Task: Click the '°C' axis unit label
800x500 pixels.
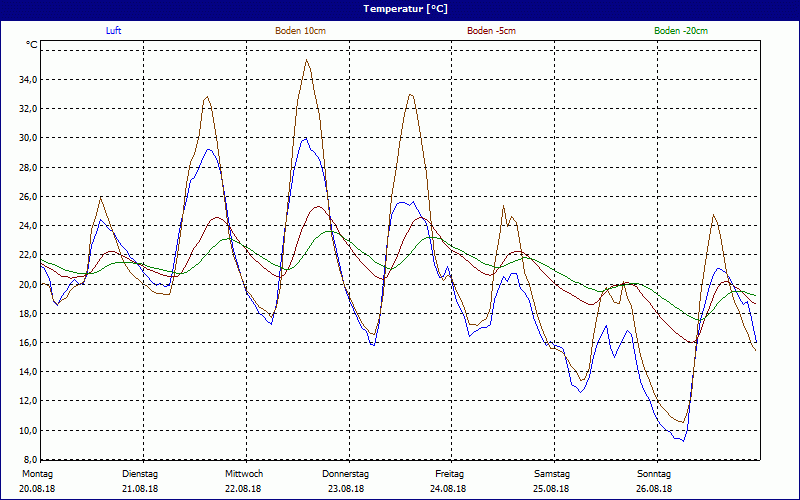Action: (x=32, y=45)
